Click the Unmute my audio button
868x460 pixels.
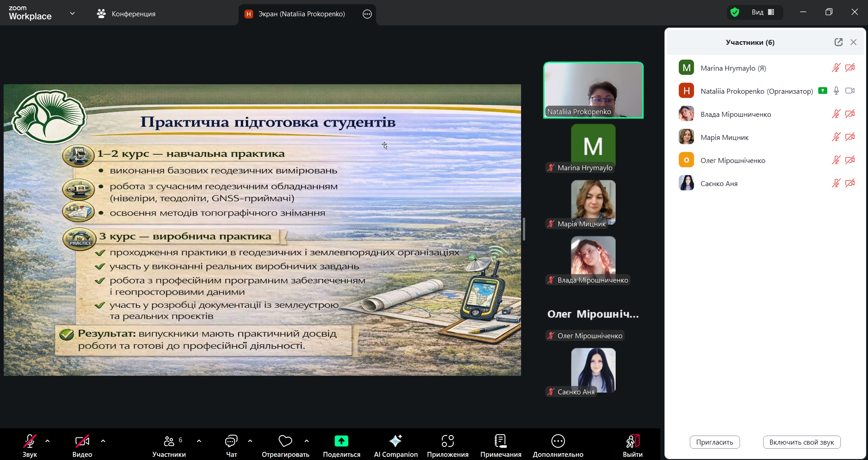[x=801, y=442]
